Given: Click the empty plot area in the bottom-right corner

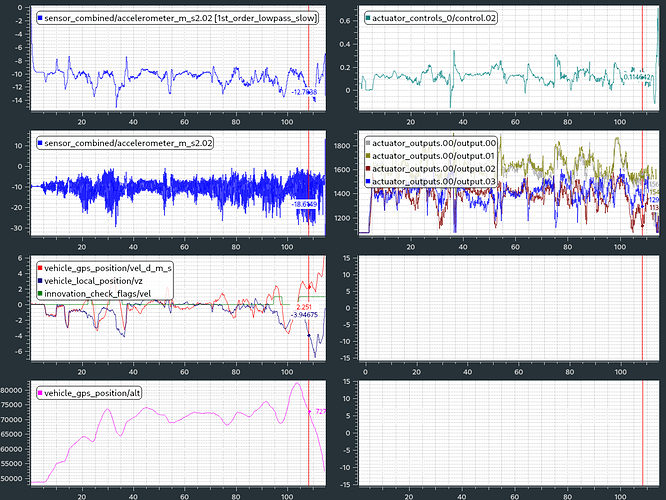Looking at the screenshot, I should [509, 433].
